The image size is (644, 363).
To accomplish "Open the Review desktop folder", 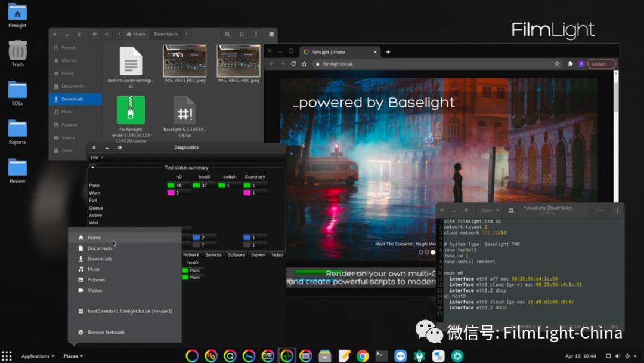I will tap(17, 171).
